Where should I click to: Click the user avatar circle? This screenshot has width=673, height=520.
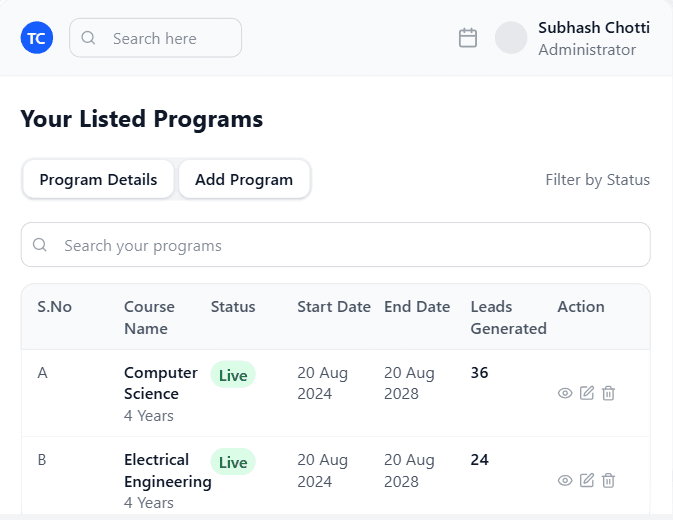tap(511, 38)
